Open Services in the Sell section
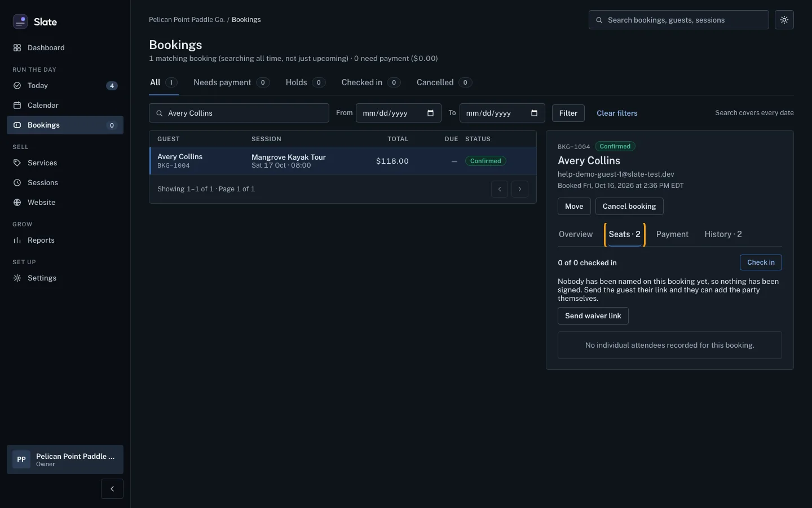Screen dimensions: 812x508 (x=65, y=163)
